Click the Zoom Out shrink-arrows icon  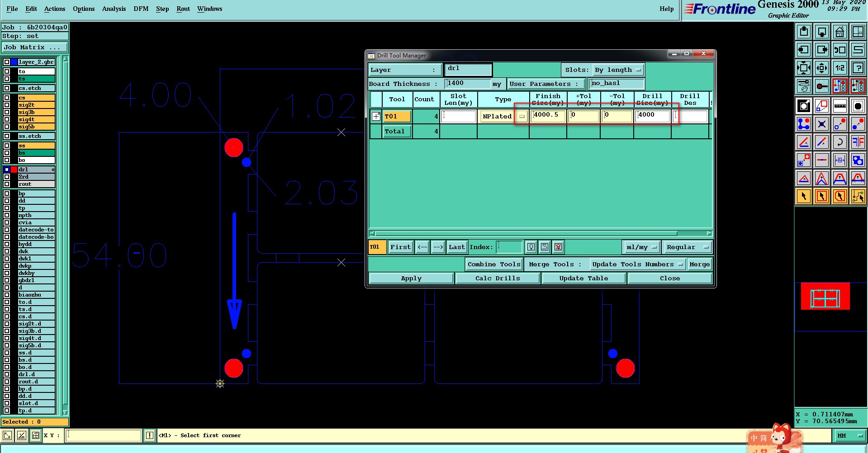pos(822,68)
